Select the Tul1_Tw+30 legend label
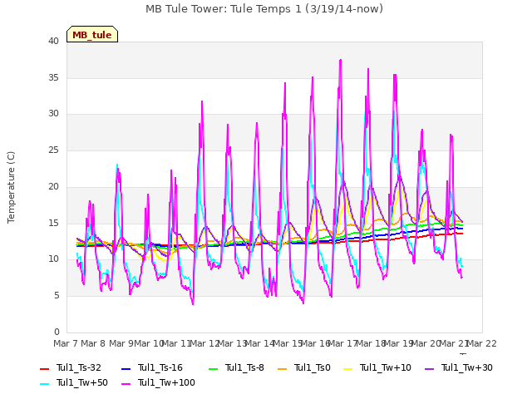Viewport: 532px width, 399px height. [467, 367]
